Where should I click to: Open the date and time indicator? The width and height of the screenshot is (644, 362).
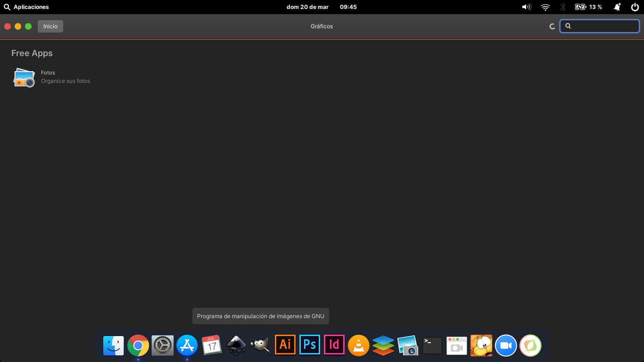(x=322, y=7)
